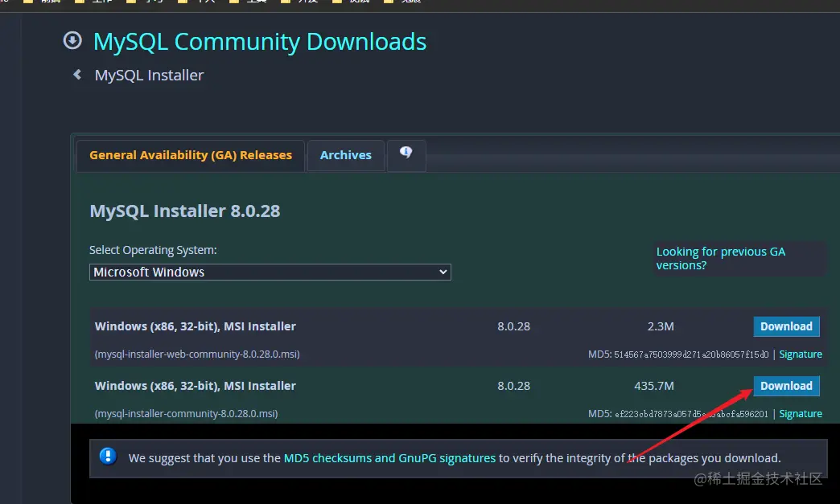This screenshot has width=840, height=504.
Task: Click the back chevron next to MySQL Installer
Action: click(x=77, y=75)
